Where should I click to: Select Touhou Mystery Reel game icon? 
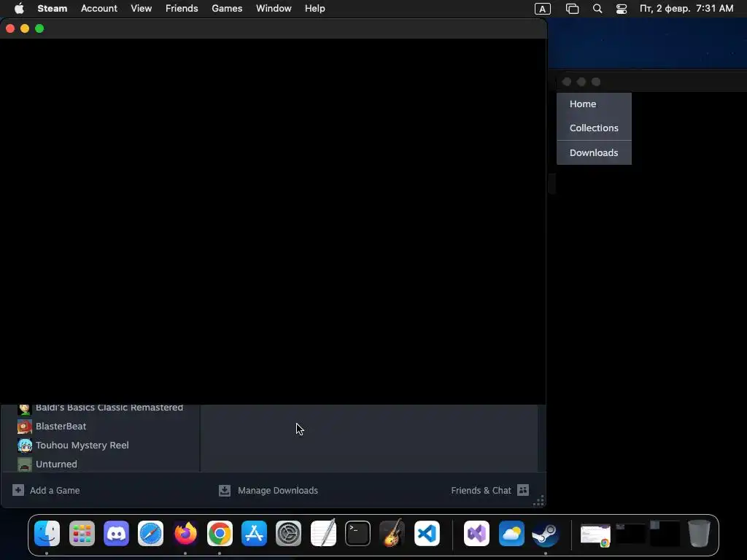(x=25, y=446)
